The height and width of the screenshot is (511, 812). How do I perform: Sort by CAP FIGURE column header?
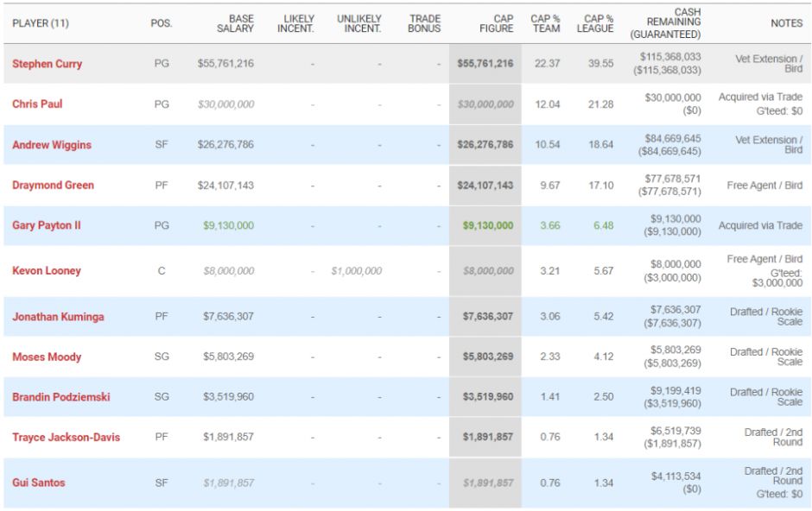click(496, 23)
